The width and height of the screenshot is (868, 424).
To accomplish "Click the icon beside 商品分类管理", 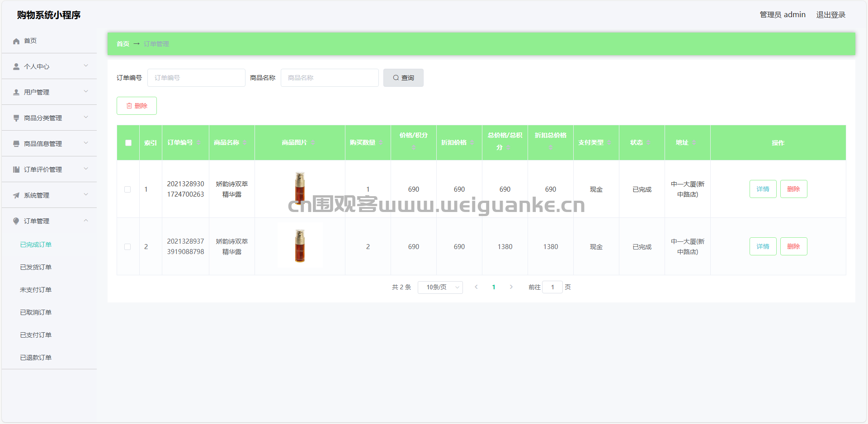I will coord(16,118).
